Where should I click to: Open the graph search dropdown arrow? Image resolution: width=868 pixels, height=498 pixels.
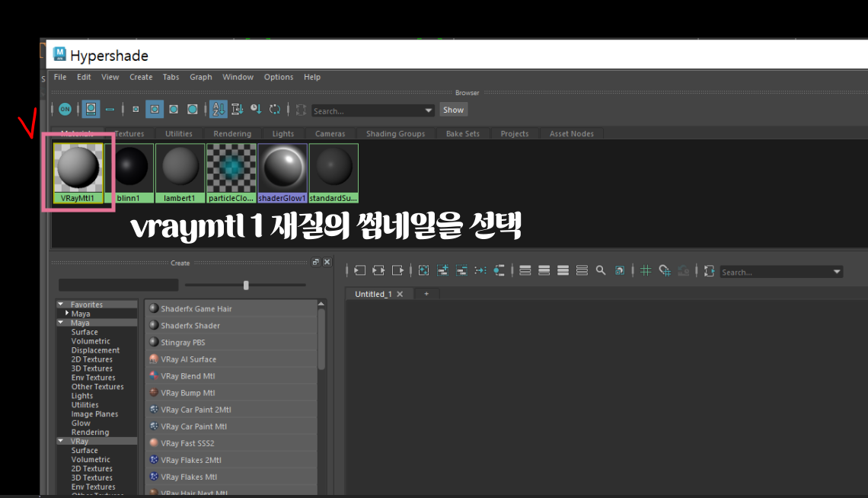coord(837,272)
